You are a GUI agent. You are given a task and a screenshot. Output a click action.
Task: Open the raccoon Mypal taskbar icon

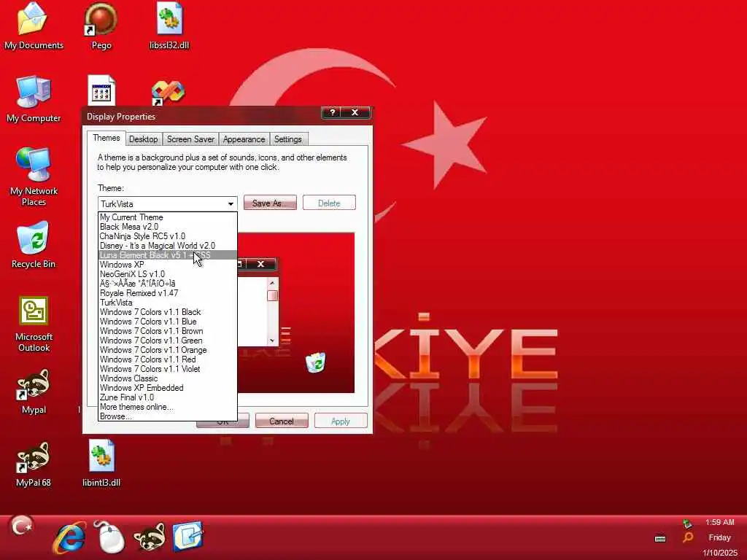click(149, 537)
